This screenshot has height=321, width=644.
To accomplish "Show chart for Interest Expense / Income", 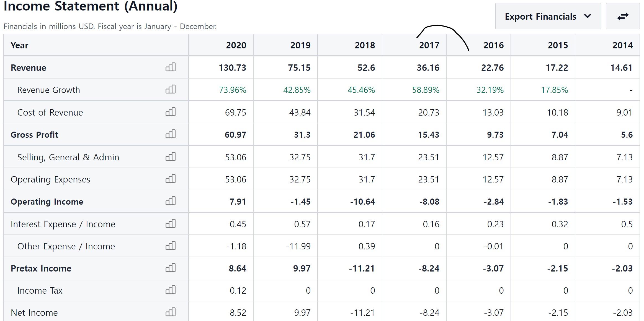I will pyautogui.click(x=171, y=224).
